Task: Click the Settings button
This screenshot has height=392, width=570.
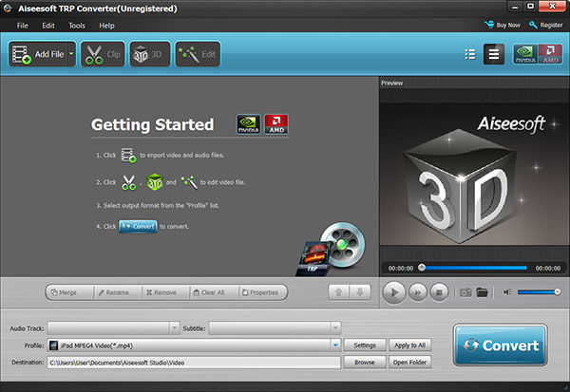Action: pyautogui.click(x=365, y=345)
